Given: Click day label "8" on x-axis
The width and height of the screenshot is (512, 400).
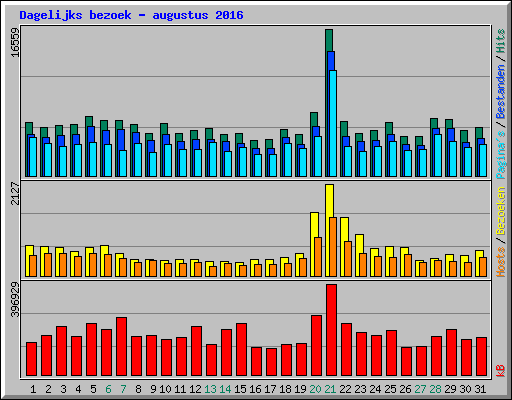Looking at the screenshot, I should (x=138, y=389).
